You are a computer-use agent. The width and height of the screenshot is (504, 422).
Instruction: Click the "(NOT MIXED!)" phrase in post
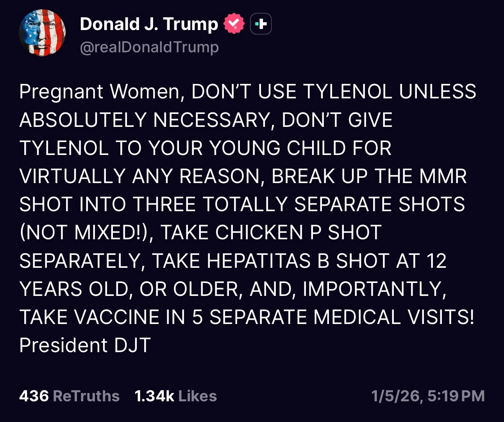84,233
